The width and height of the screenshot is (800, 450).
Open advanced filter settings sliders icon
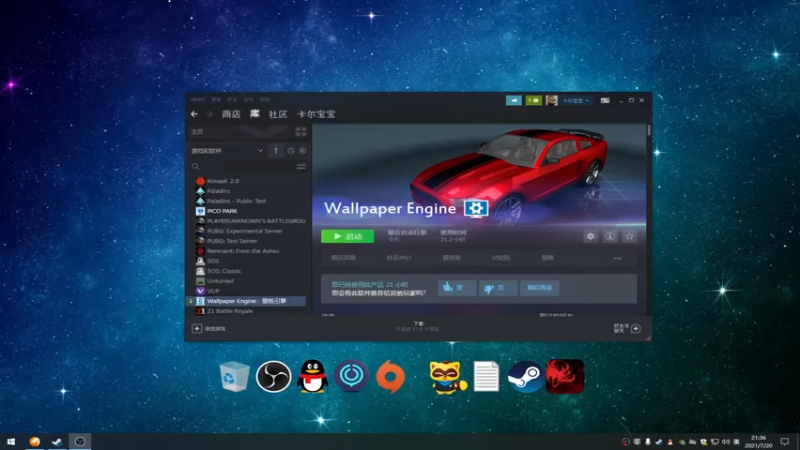(301, 166)
